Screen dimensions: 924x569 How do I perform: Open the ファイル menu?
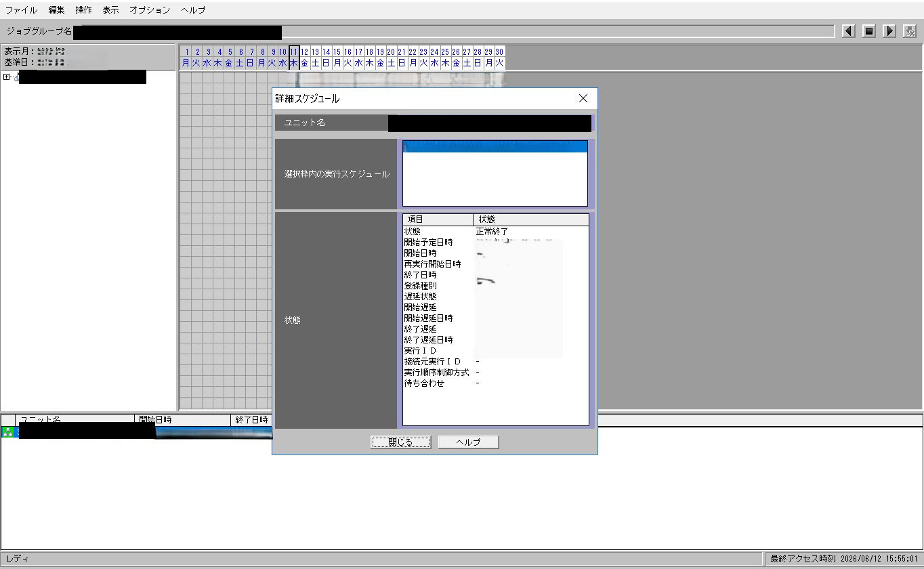21,10
